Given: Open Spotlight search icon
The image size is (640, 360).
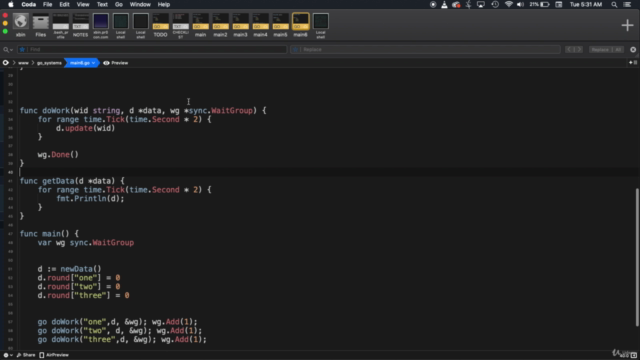Looking at the screenshot, I should (x=614, y=4).
